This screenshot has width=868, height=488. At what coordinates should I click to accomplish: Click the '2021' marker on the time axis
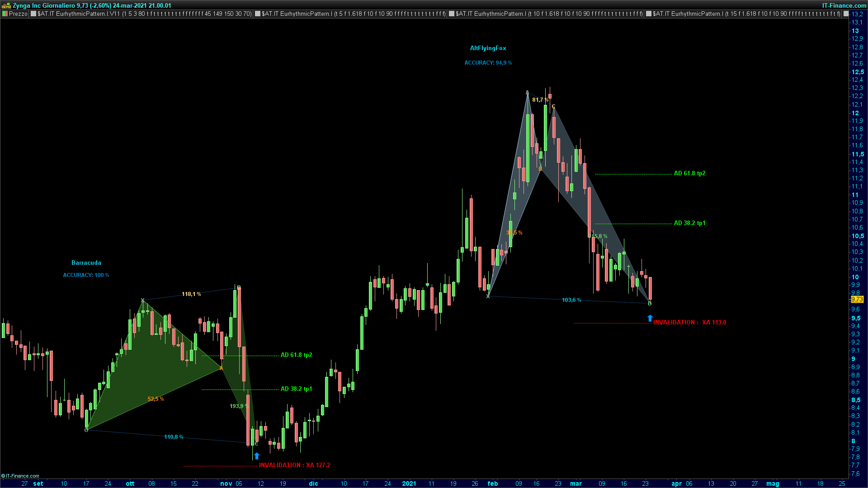click(x=409, y=483)
